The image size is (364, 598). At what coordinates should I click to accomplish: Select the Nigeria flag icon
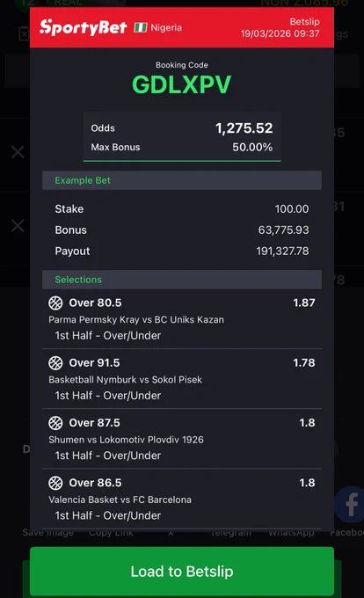click(141, 27)
